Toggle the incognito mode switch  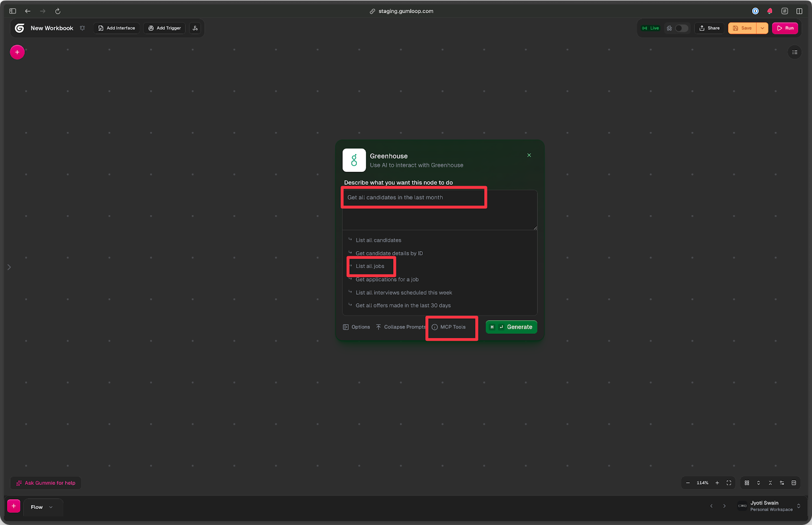[681, 28]
